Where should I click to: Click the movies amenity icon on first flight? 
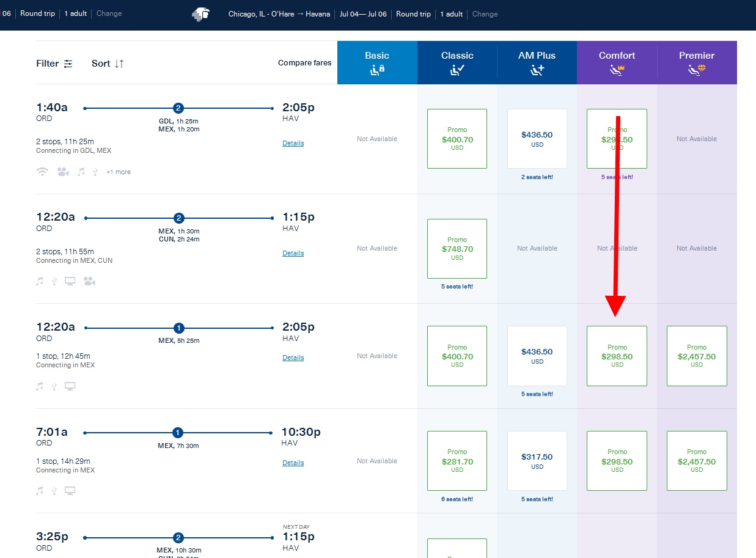(63, 172)
